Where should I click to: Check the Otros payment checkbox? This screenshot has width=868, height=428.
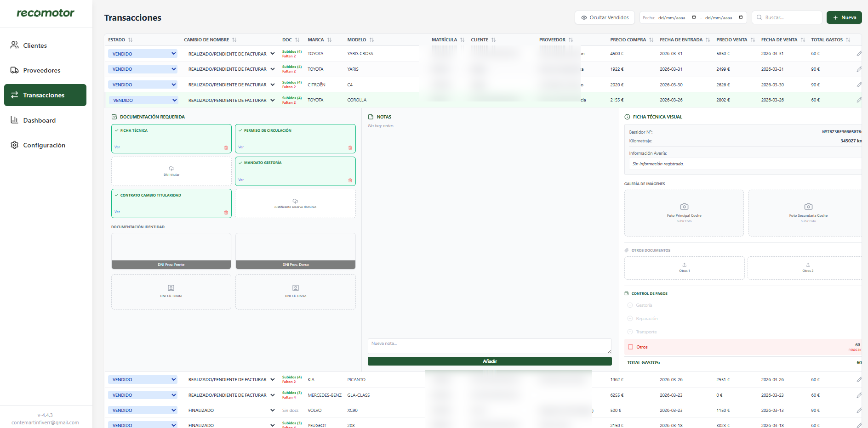pyautogui.click(x=630, y=347)
